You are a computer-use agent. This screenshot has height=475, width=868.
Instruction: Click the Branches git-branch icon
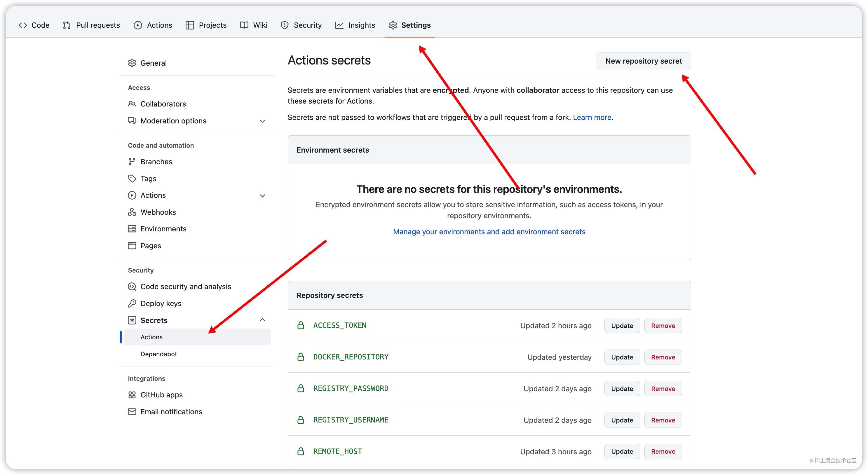pos(132,162)
